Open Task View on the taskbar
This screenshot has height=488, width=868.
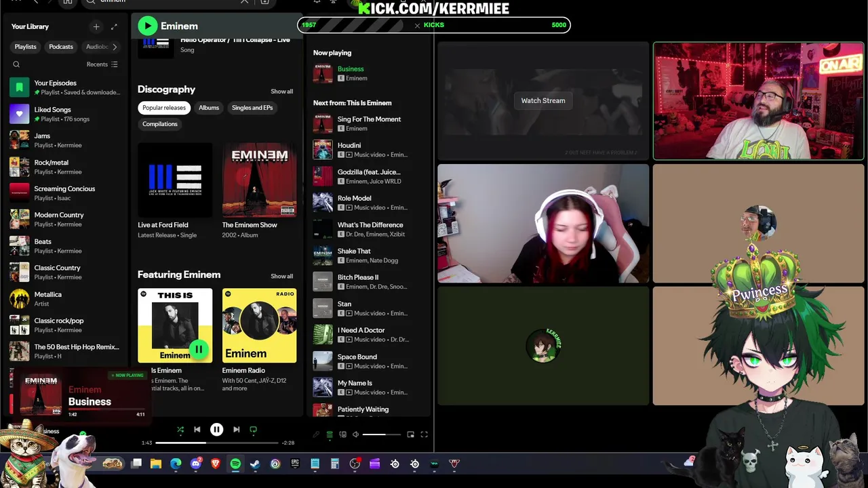click(x=136, y=464)
